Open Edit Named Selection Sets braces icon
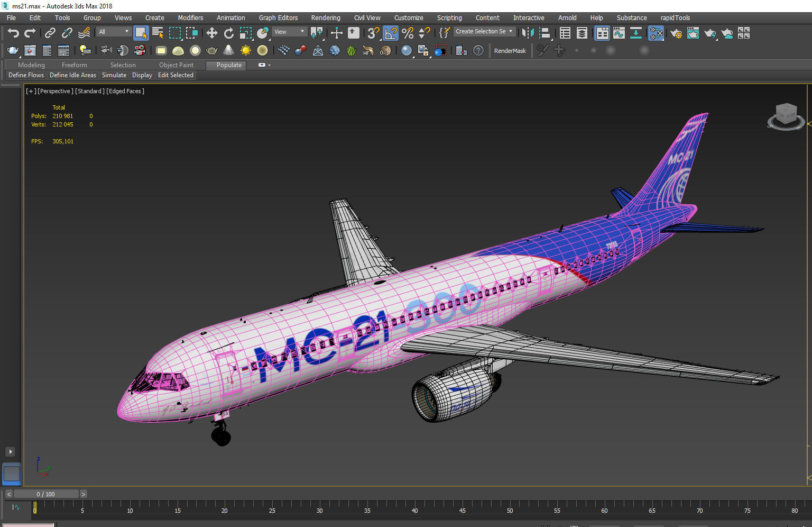812x527 pixels. click(x=444, y=33)
